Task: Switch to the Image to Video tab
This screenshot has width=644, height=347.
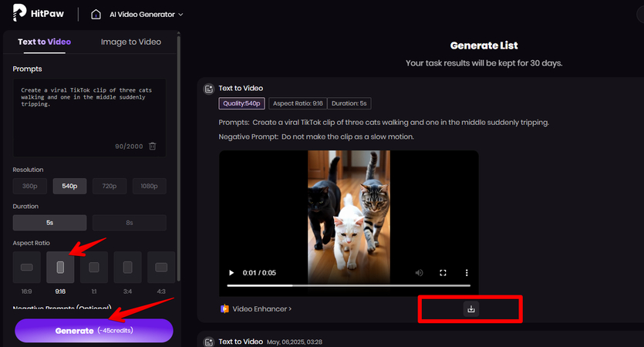Action: pyautogui.click(x=131, y=42)
